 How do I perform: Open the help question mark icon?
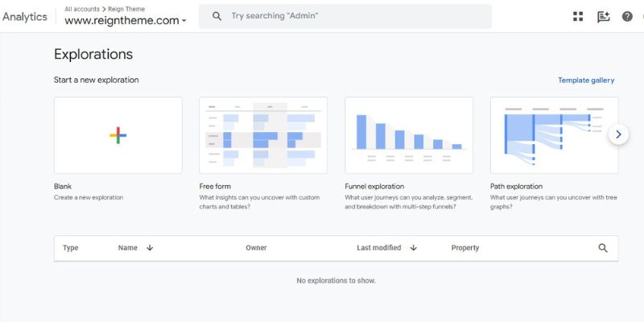tap(627, 16)
